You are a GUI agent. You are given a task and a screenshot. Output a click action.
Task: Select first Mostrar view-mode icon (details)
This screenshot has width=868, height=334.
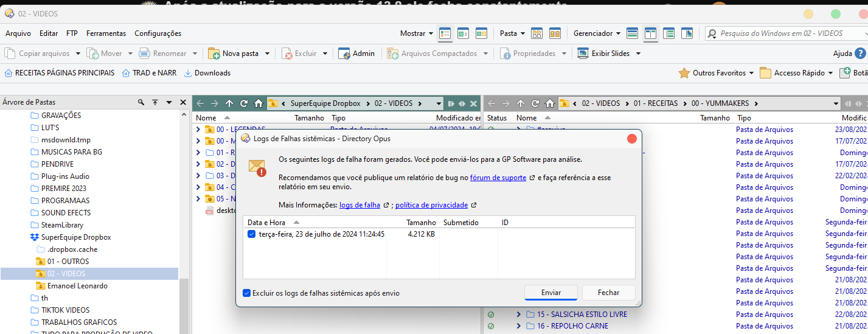pyautogui.click(x=445, y=33)
